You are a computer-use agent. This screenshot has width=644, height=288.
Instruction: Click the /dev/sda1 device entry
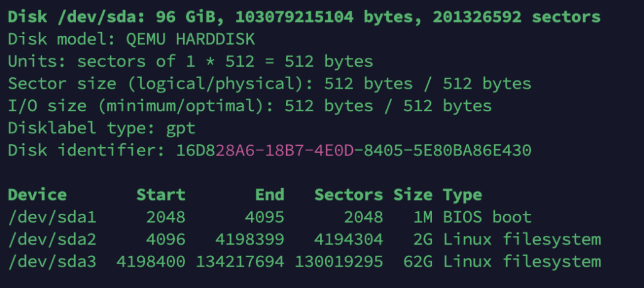pyautogui.click(x=52, y=218)
